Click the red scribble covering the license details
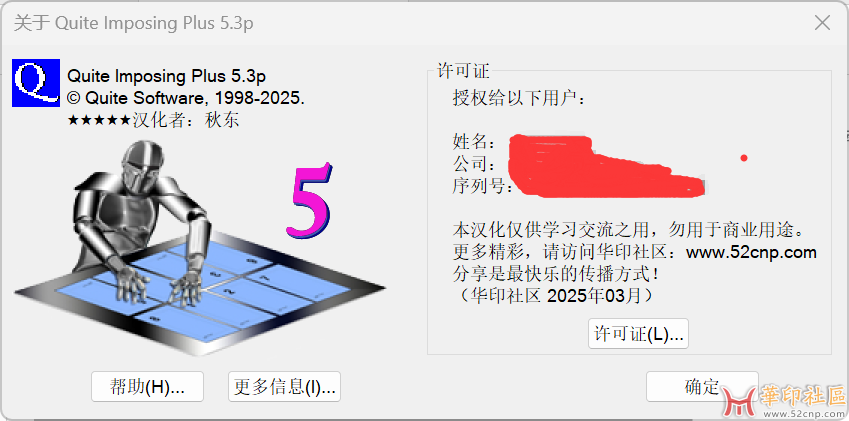Screen dimensions: 849x421 click(605, 165)
